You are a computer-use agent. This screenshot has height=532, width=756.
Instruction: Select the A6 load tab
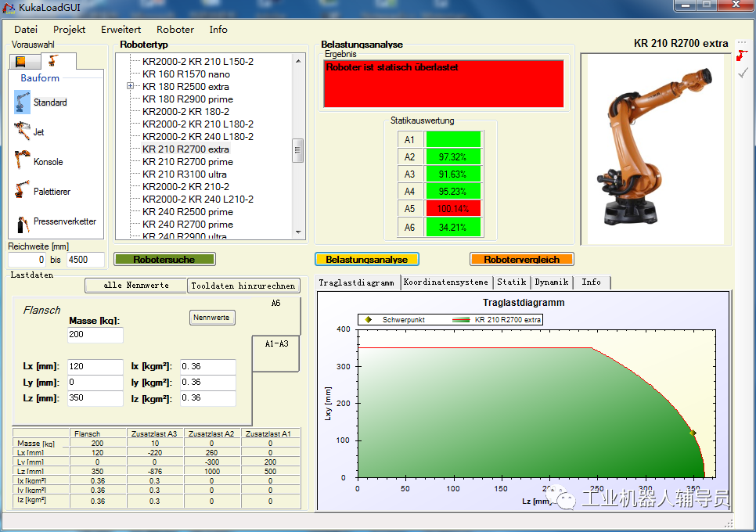[275, 303]
